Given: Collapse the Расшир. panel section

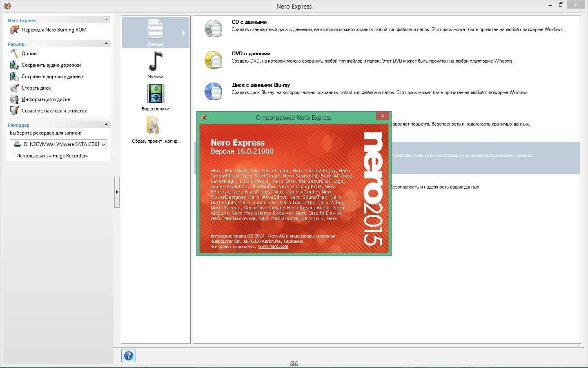Looking at the screenshot, I should [106, 43].
